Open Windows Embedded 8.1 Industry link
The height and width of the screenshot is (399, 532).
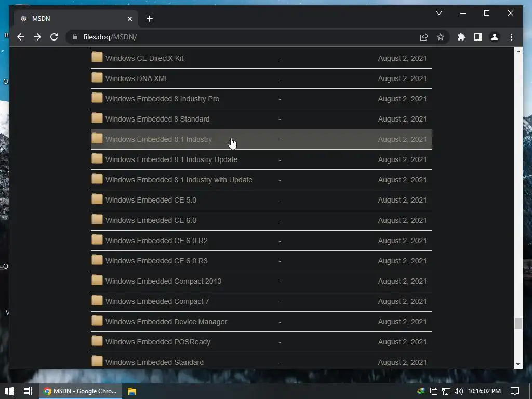[159, 139]
